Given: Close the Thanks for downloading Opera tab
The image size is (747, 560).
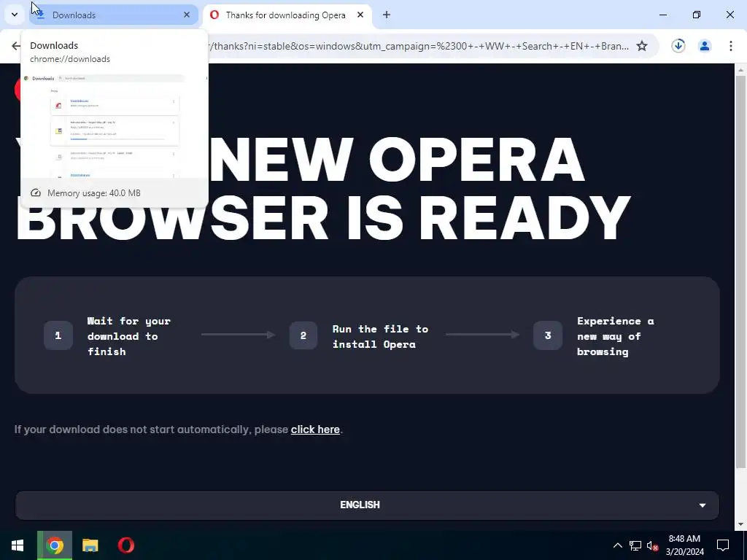Looking at the screenshot, I should (360, 15).
